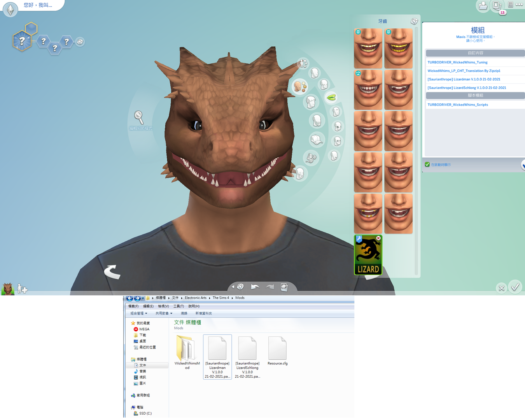Open the 說明(H) menu in Explorer
Image resolution: width=525 pixels, height=420 pixels.
(194, 306)
